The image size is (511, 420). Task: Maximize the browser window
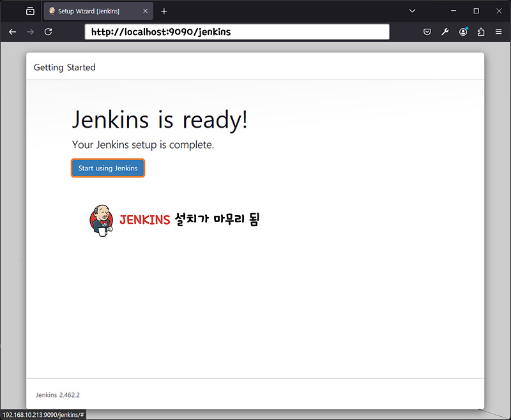click(x=476, y=11)
